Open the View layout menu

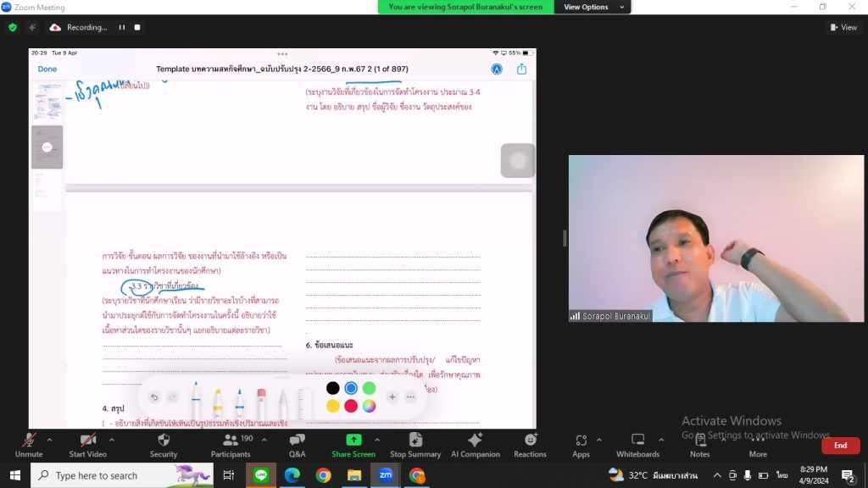coord(843,27)
